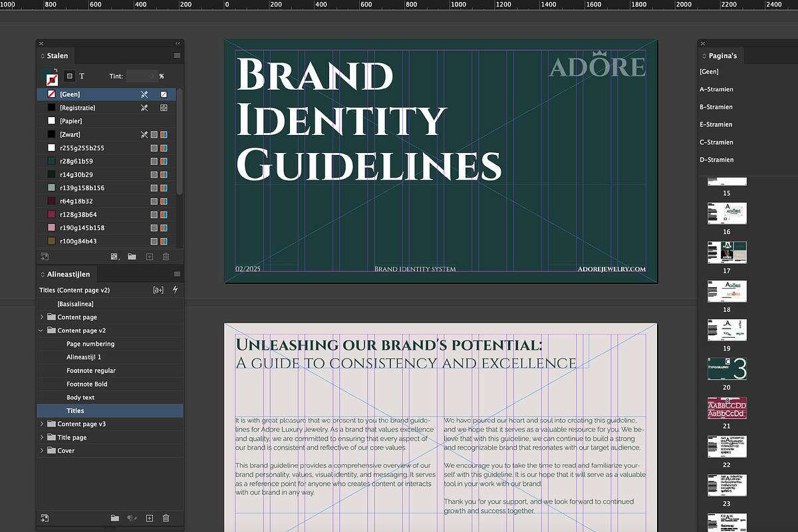Viewport: 798px width, 532px height.
Task: Open the Alineastijlen panel menu
Action: tap(177, 274)
